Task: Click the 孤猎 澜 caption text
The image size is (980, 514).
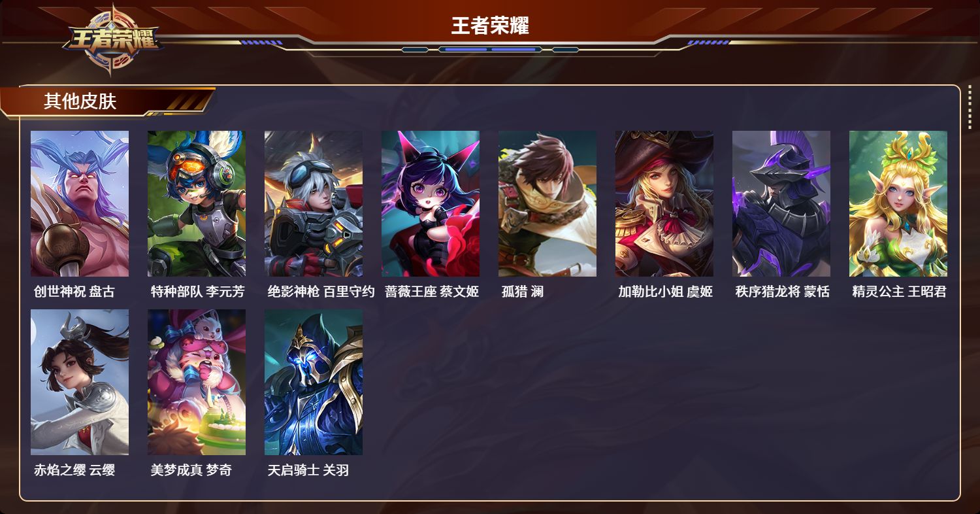Action: (x=522, y=292)
